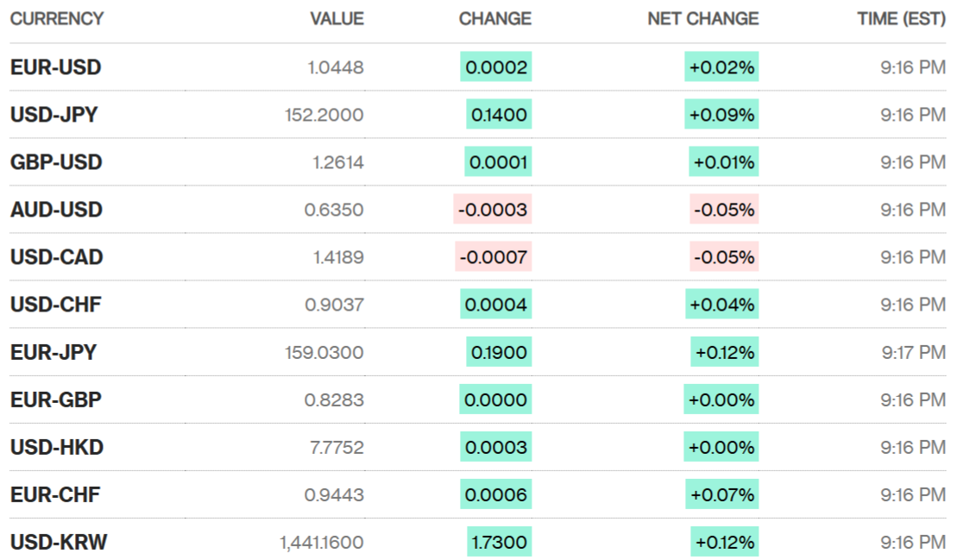Click the red -0.0007 change cell
The height and width of the screenshot is (560, 957).
click(493, 257)
